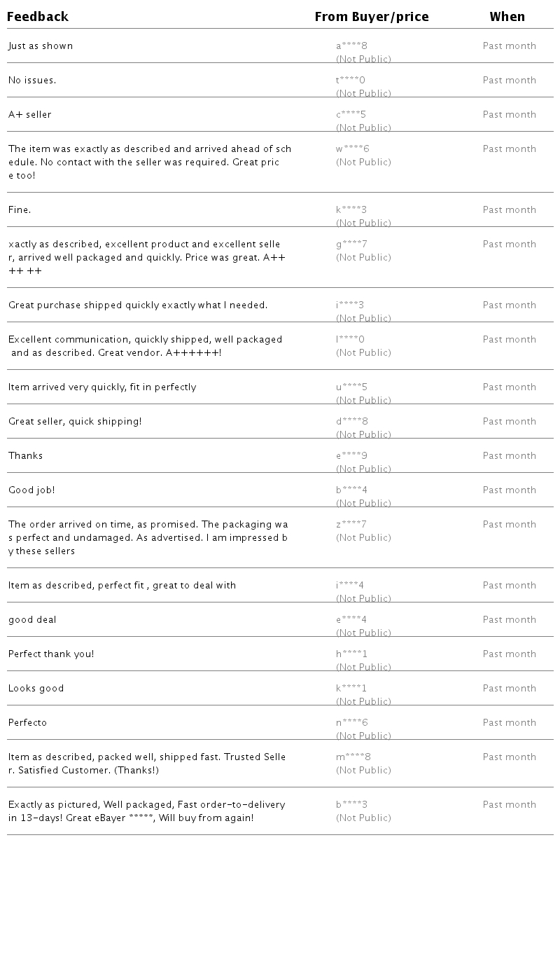Open buyer w****6 profile
560x978 pixels.
pos(352,149)
